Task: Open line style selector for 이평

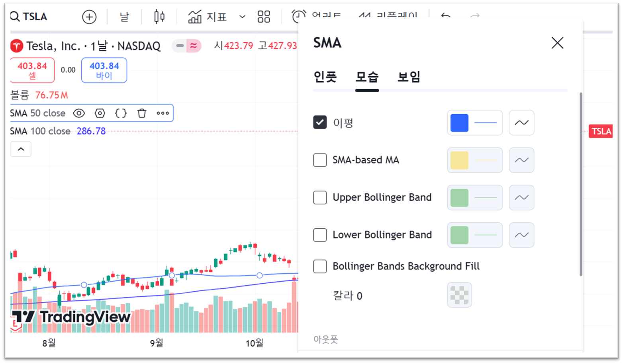Action: pos(521,123)
